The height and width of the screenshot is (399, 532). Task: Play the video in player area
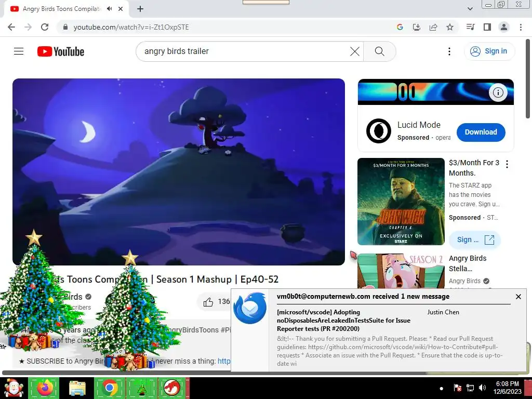coord(179,171)
